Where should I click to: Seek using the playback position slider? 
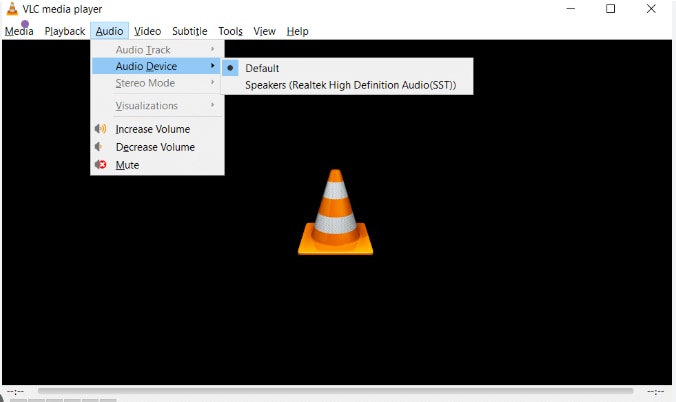point(335,391)
